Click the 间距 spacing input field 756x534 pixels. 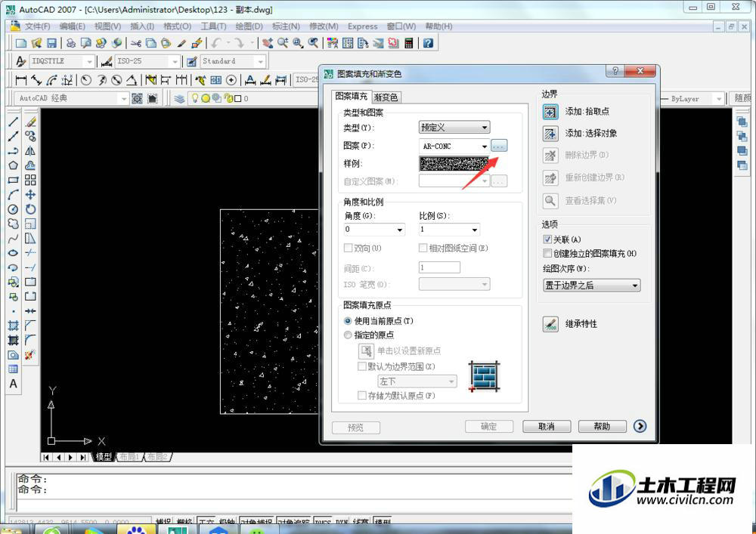(439, 267)
